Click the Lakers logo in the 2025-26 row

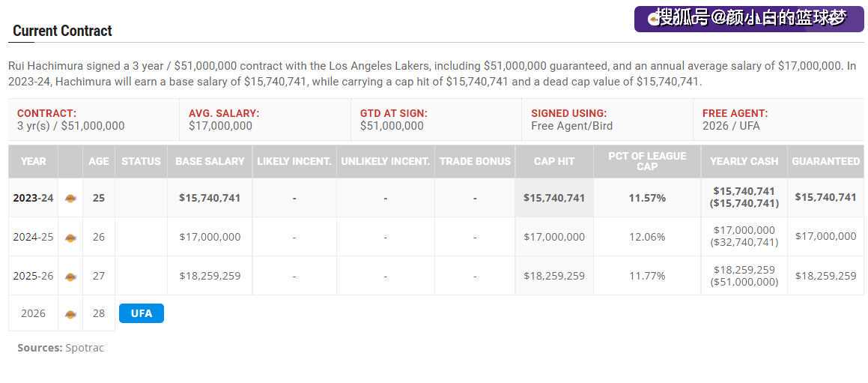click(x=70, y=276)
